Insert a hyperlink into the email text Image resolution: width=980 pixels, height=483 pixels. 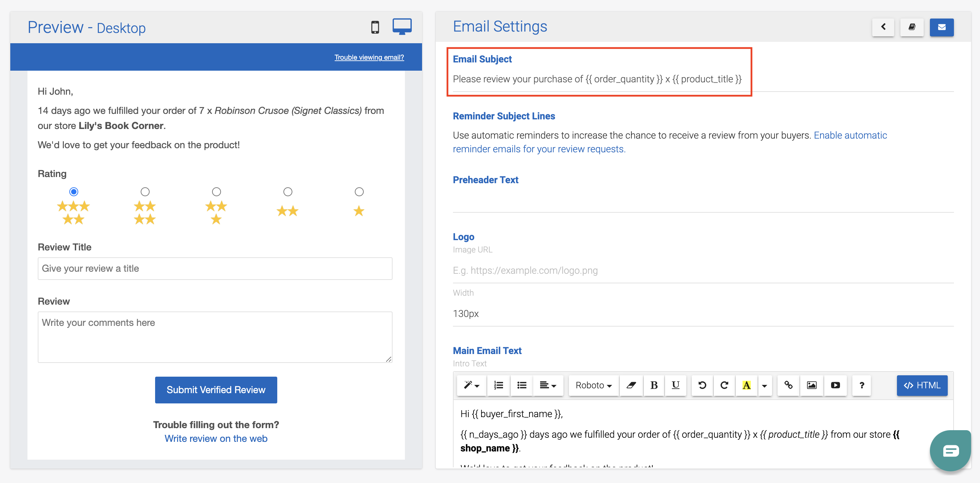pos(788,385)
